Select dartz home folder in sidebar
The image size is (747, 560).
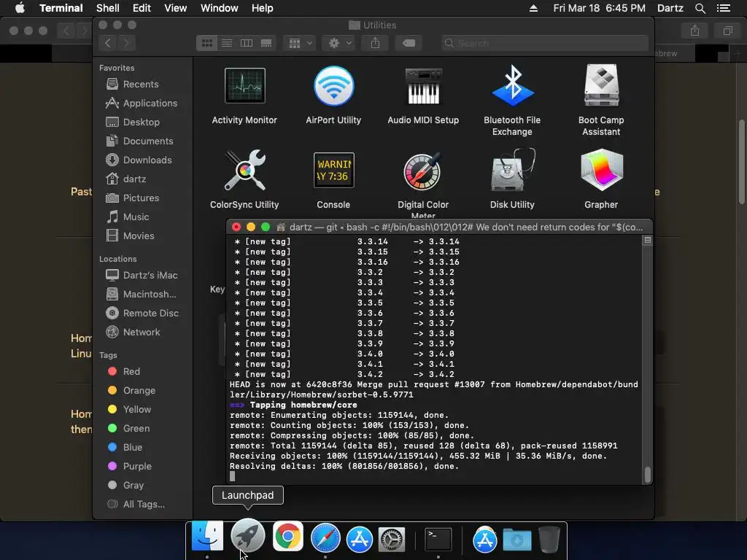point(126,179)
